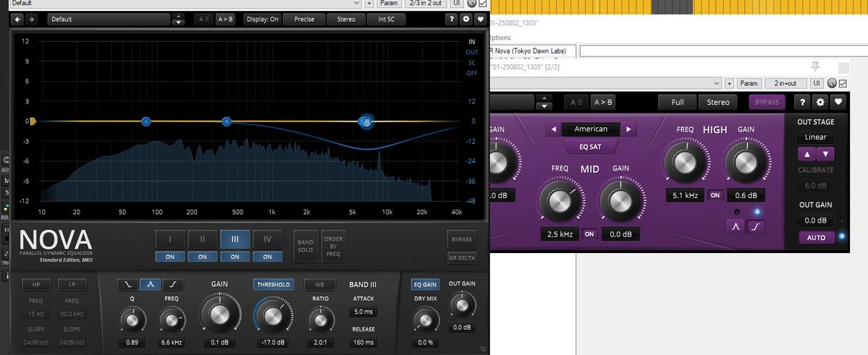868x355 pixels.
Task: Open Nova Stereo channel mode selector
Action: [346, 20]
